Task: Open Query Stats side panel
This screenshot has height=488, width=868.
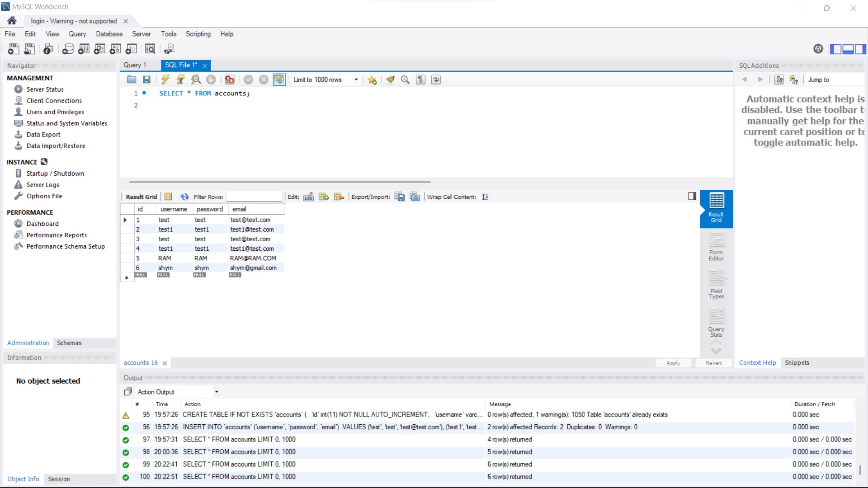Action: (716, 323)
